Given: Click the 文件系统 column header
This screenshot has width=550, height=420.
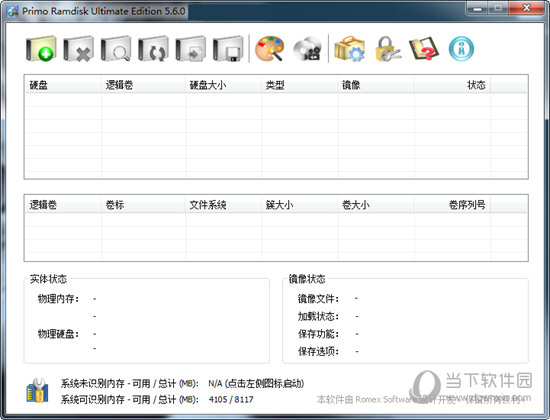Looking at the screenshot, I should pos(224,205).
